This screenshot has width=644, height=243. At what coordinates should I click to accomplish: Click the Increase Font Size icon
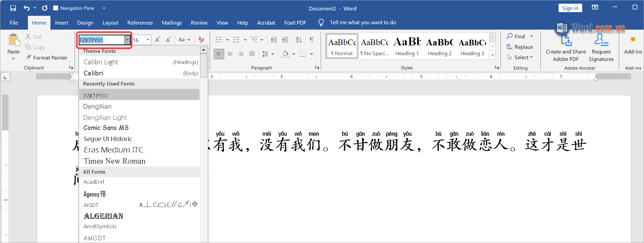point(157,40)
